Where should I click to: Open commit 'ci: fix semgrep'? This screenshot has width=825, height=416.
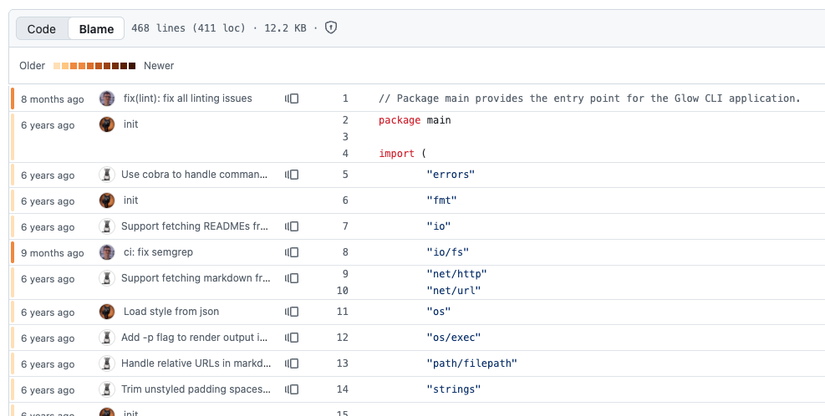coord(158,252)
